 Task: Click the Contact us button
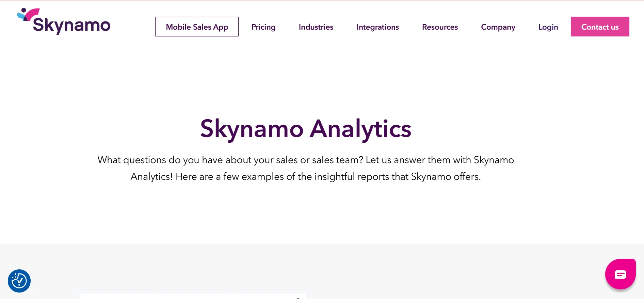[x=600, y=27]
